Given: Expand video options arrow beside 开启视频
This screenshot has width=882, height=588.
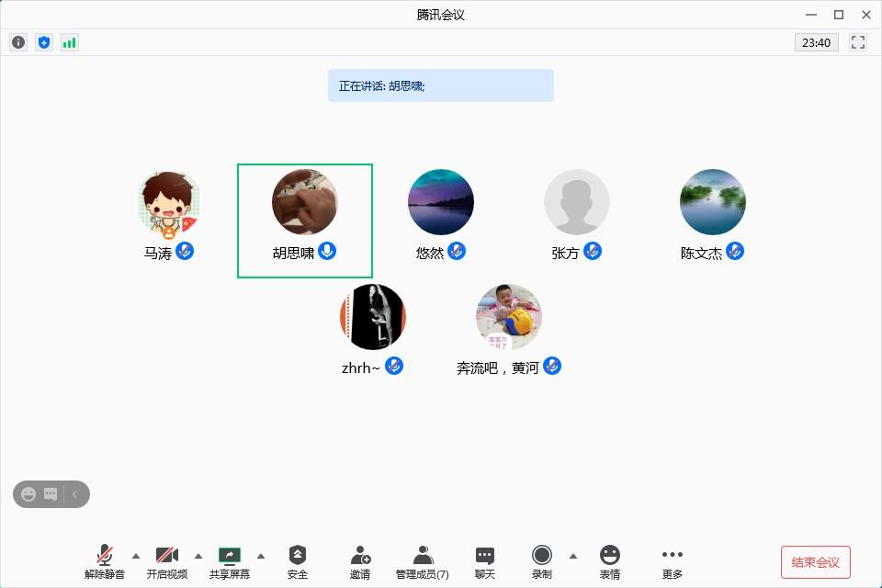Looking at the screenshot, I should pos(198,556).
